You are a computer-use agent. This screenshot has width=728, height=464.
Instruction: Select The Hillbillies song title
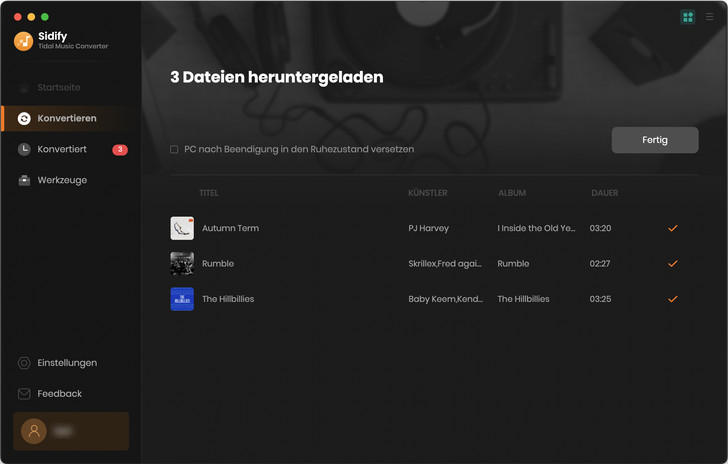click(x=228, y=299)
